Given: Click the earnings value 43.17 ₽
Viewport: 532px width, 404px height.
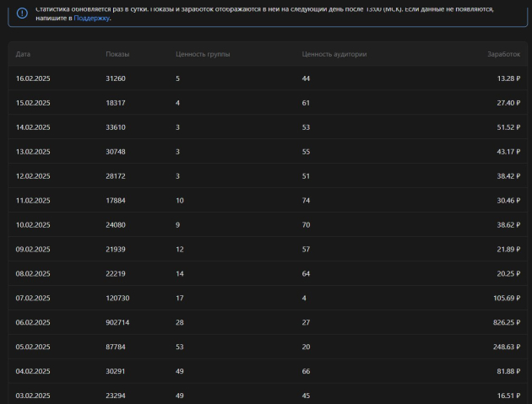Looking at the screenshot, I should point(508,152).
